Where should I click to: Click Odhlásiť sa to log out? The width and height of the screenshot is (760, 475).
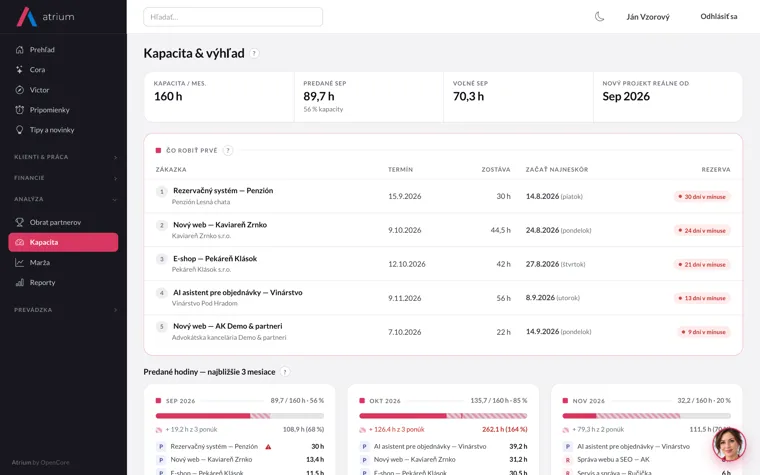(719, 16)
